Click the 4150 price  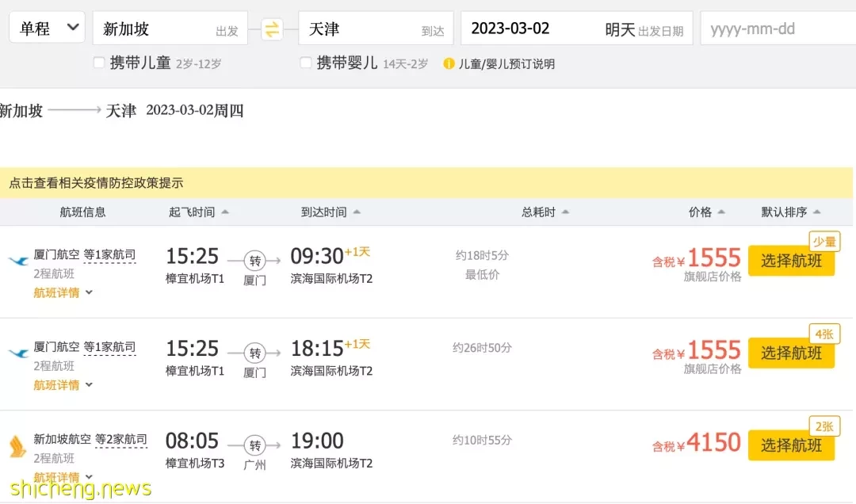click(x=713, y=443)
